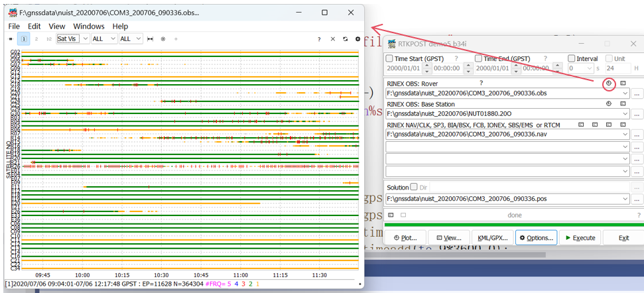Open the View menu
Screen dimensions: 644x293
(x=57, y=27)
